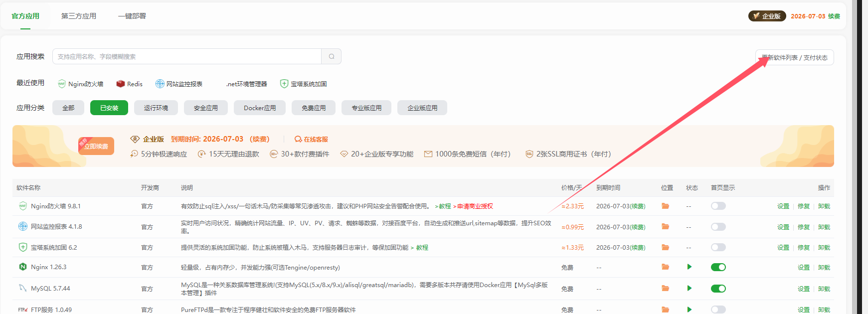Click the 申请商业授权 link
Screen dimensions: 868x314
[x=473, y=206]
